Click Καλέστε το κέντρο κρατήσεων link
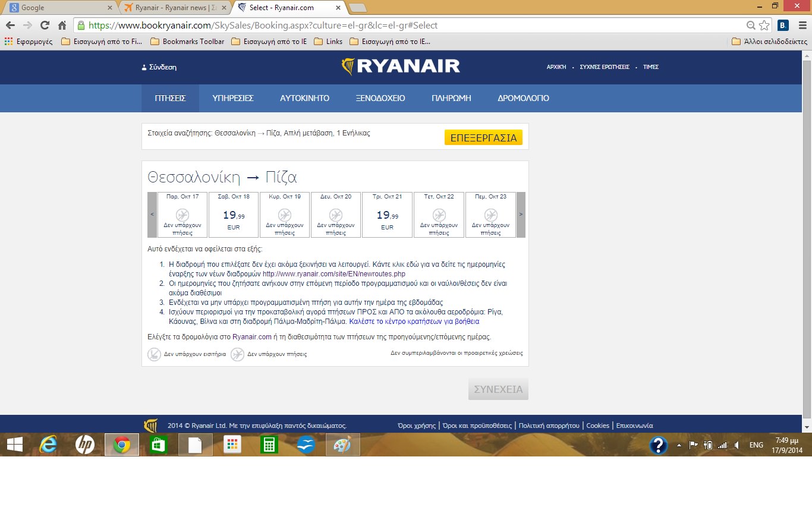The image size is (812, 523). point(414,322)
